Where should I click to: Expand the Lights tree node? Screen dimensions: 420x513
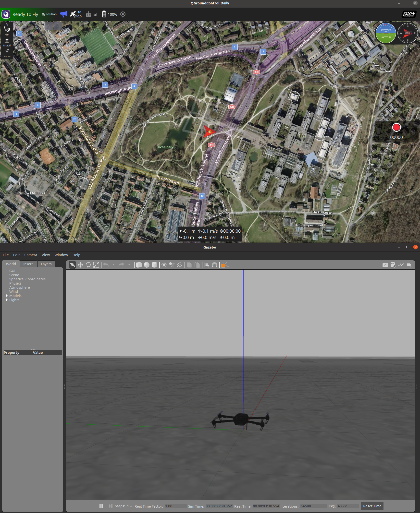(x=7, y=300)
